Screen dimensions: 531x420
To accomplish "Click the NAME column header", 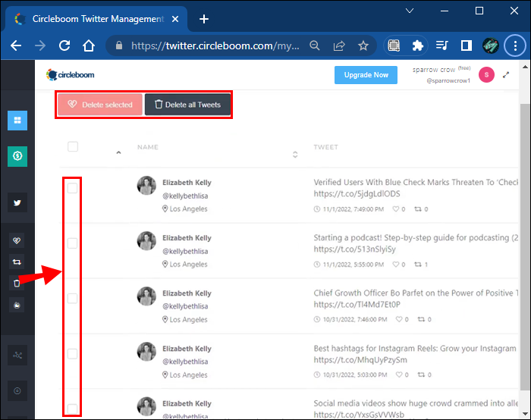I will pos(148,147).
